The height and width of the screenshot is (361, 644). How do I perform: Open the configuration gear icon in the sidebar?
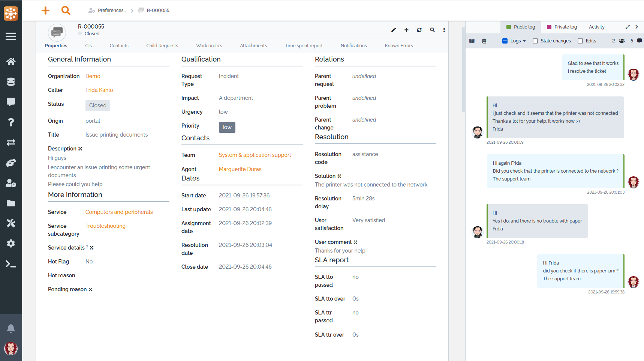(x=11, y=244)
